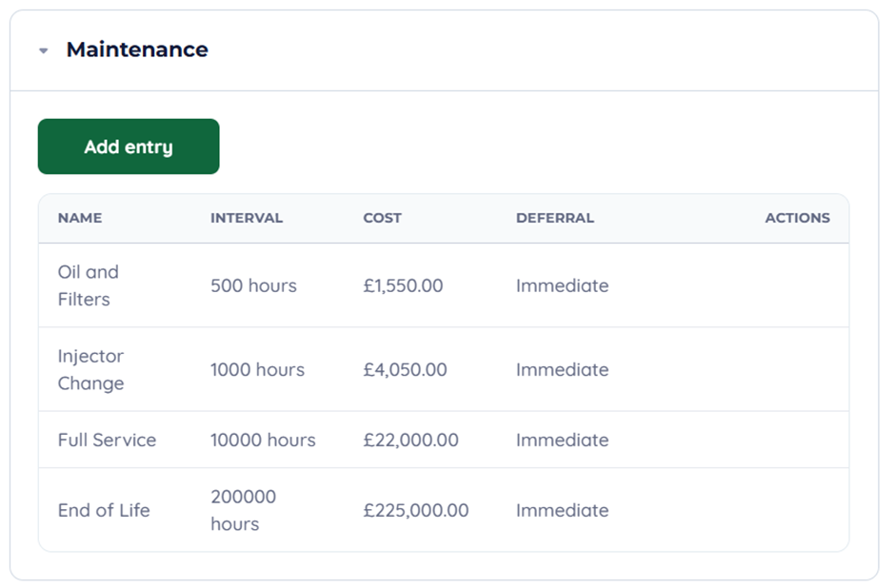
Task: Click the 200000 hours interval cell
Action: [244, 510]
